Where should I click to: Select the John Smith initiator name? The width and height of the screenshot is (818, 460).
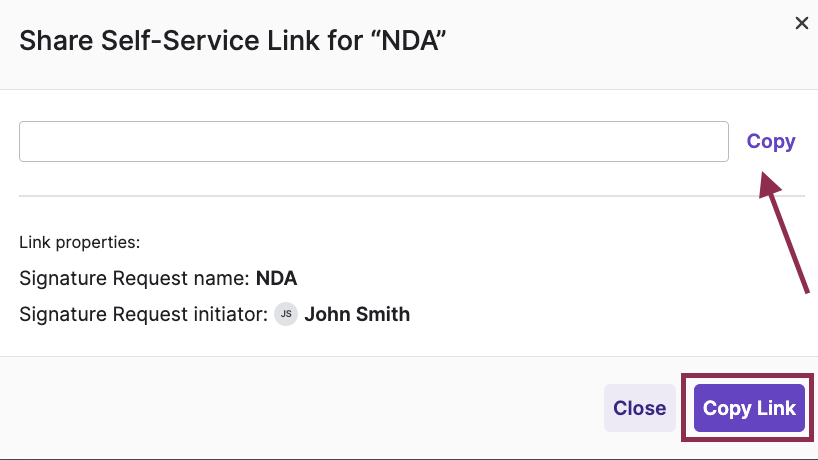click(357, 314)
